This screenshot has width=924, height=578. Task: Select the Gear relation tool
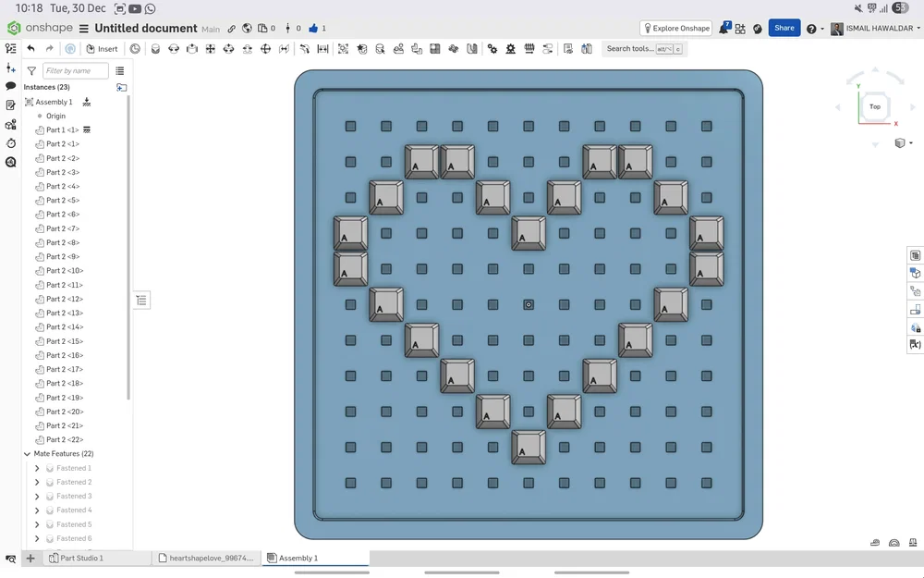(492, 49)
